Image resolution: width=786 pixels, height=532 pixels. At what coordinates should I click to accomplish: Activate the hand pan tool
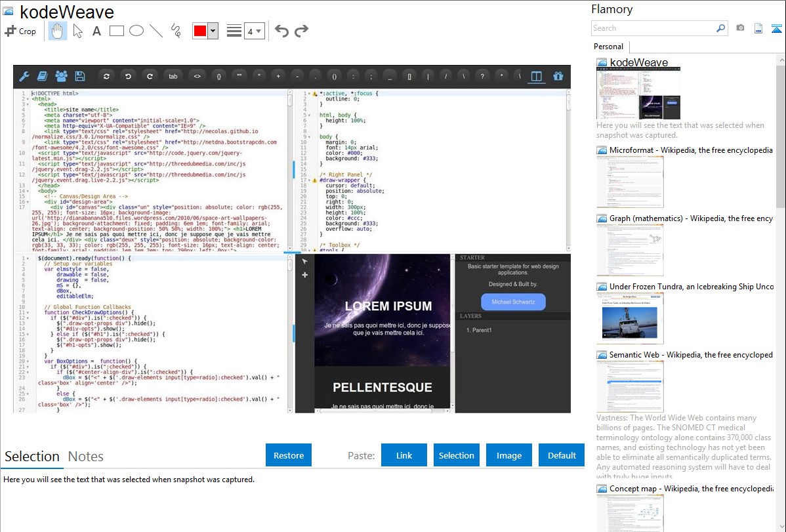[57, 31]
